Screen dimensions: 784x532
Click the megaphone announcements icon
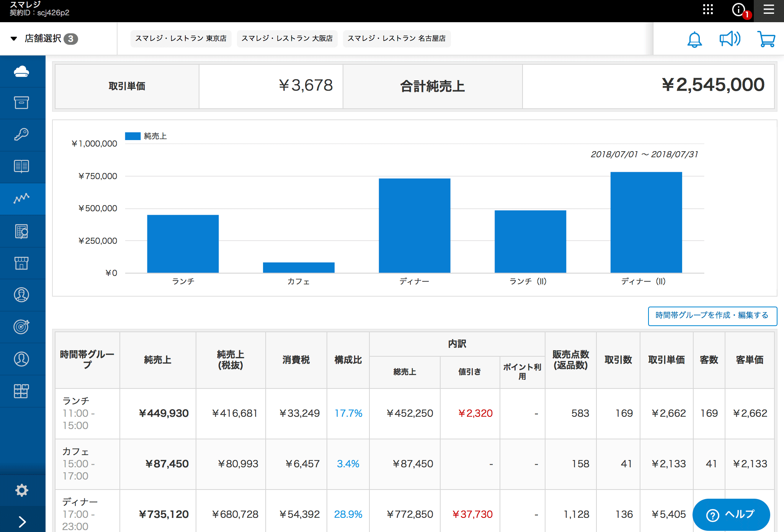[730, 39]
